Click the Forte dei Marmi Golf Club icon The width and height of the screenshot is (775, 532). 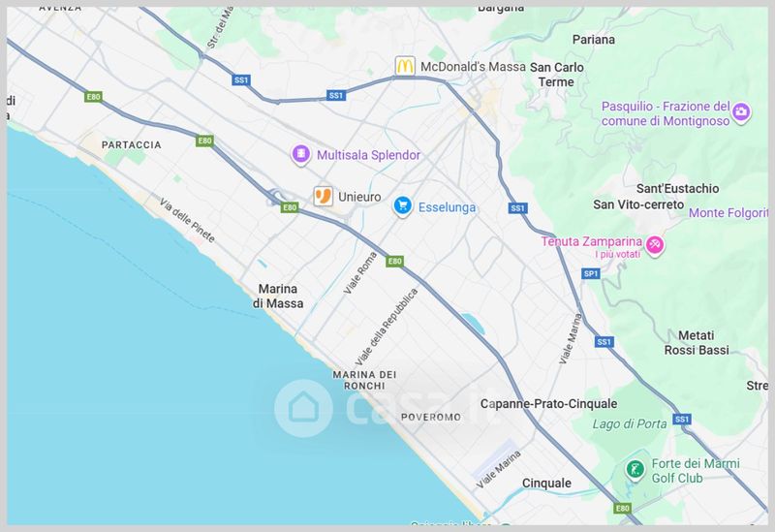pos(635,469)
